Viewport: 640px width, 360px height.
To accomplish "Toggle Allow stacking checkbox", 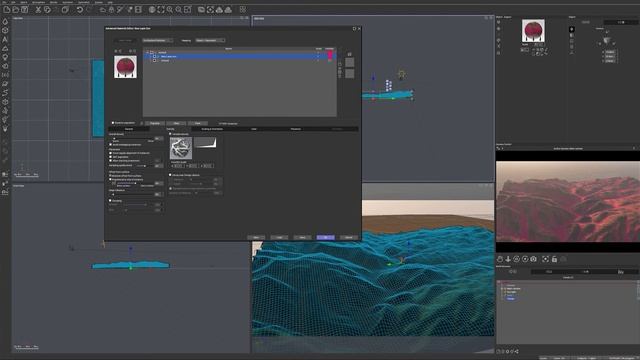I will [x=110, y=160].
